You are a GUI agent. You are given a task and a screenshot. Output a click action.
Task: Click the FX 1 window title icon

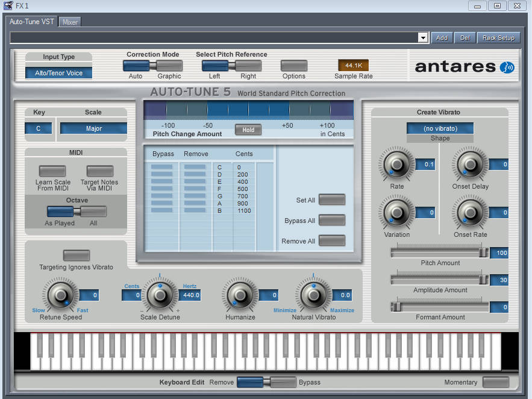(8, 5)
